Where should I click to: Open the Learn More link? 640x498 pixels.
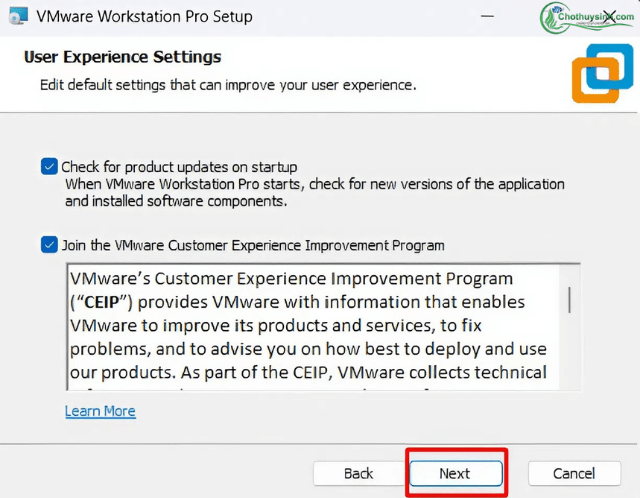point(100,411)
